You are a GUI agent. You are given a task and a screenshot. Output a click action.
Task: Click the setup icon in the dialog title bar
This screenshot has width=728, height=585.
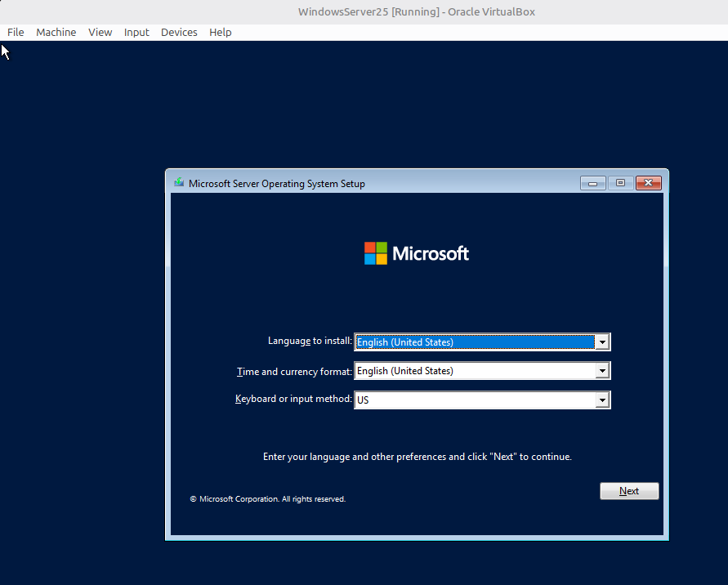179,182
